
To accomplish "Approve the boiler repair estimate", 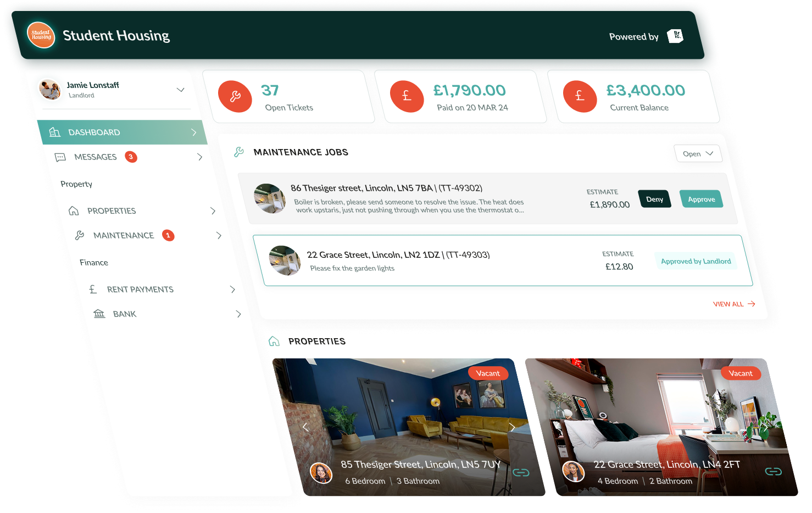I will click(x=701, y=198).
